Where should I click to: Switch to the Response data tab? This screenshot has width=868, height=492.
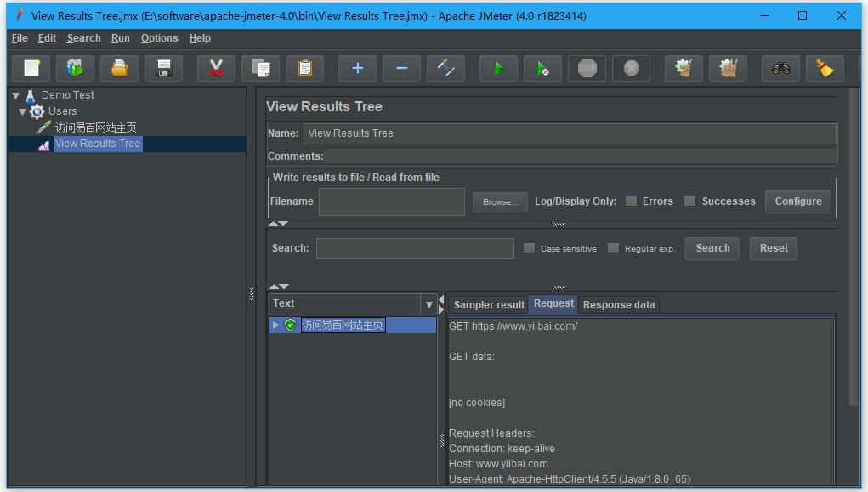pos(619,305)
